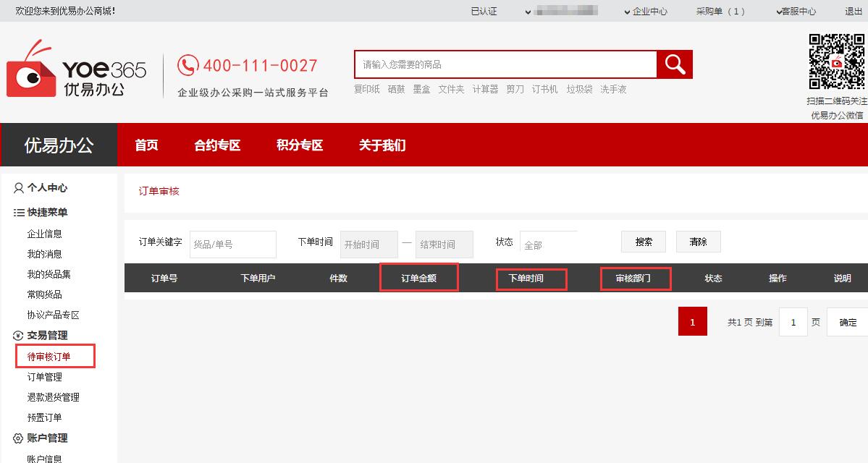Click the WeChat QR code image
868x463 pixels.
836,61
